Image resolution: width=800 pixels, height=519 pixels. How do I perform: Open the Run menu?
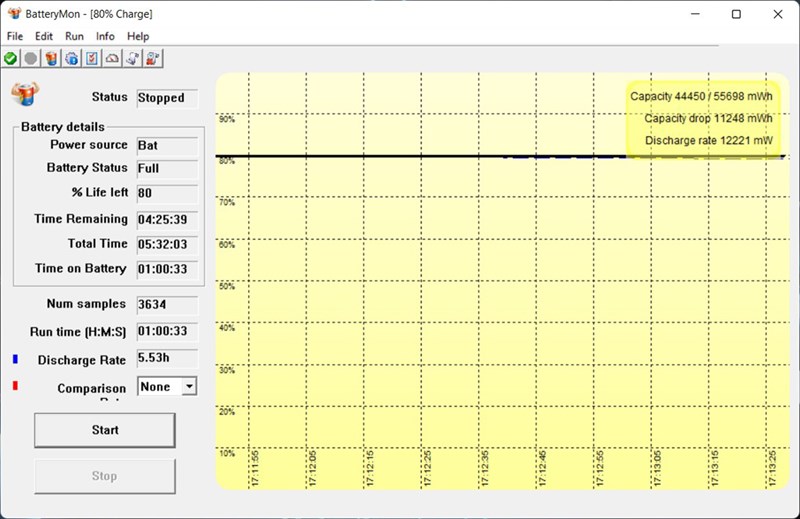pos(74,36)
